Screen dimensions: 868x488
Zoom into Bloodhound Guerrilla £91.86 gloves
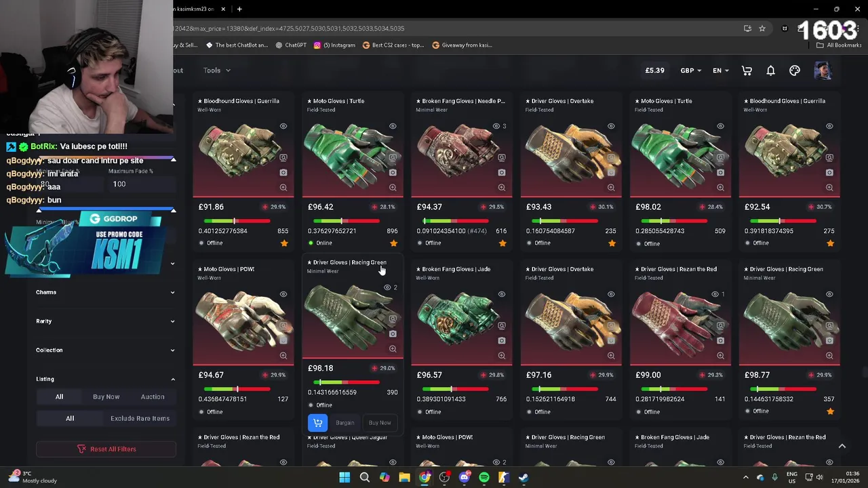click(x=283, y=188)
